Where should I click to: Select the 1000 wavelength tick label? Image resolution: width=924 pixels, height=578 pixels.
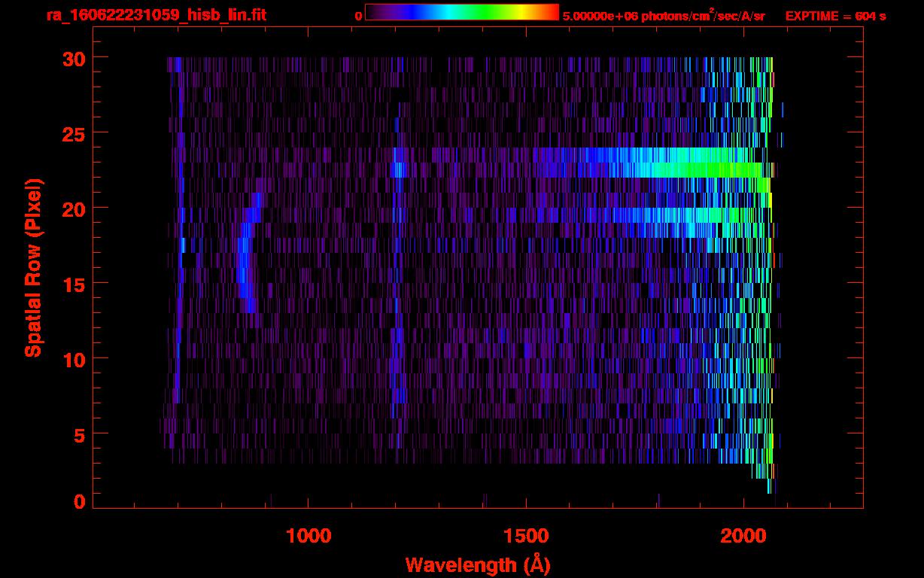click(x=309, y=536)
